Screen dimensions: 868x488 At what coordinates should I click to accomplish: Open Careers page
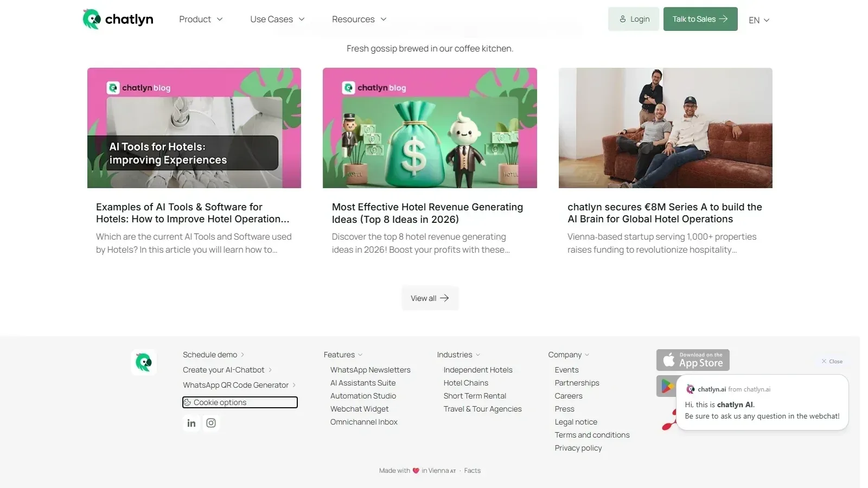point(569,396)
